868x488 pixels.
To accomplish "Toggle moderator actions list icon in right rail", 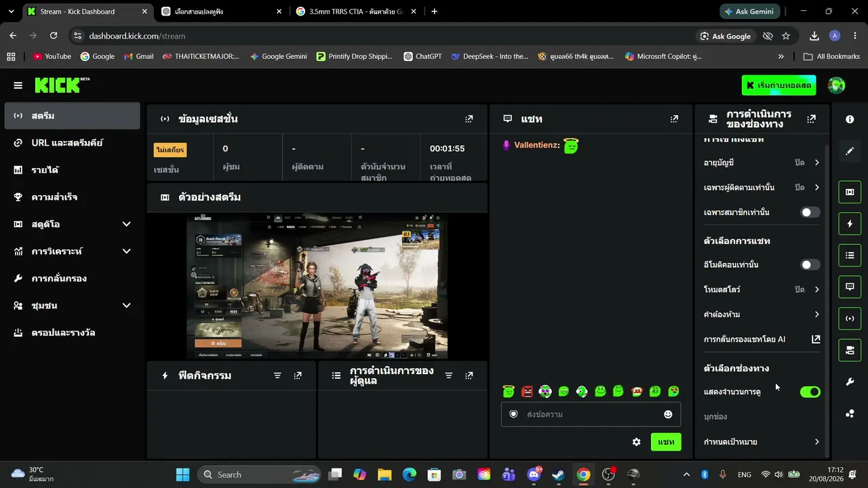I will [x=850, y=256].
